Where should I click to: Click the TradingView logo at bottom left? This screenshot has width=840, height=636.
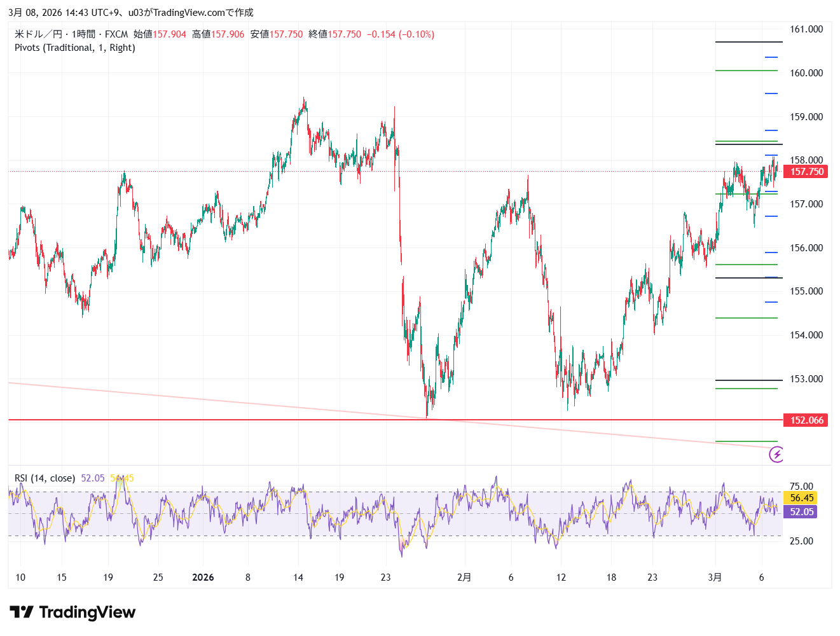coord(72,612)
